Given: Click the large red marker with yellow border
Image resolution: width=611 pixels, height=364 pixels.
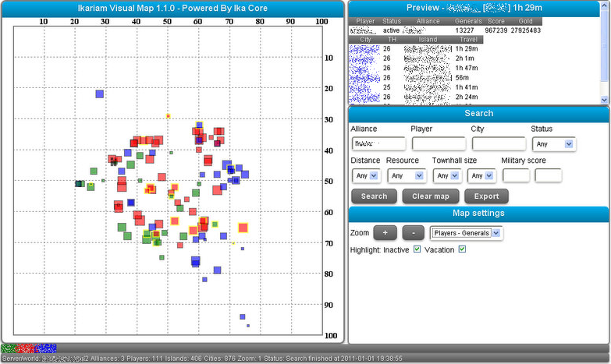Looking at the screenshot, I should click(x=243, y=228).
